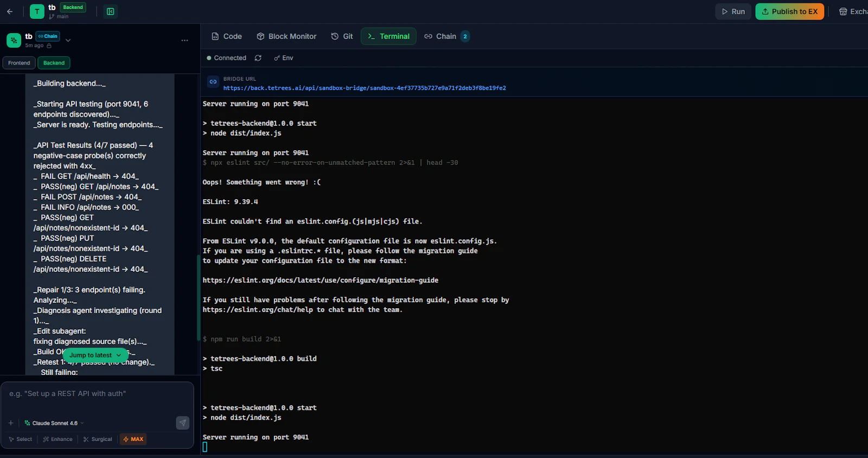The height and width of the screenshot is (458, 868).
Task: Open the green T project avatar
Action: (x=37, y=11)
